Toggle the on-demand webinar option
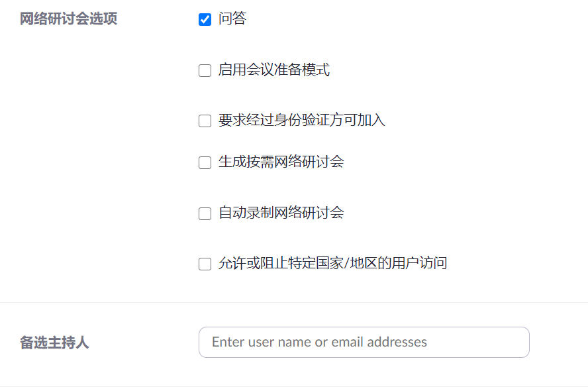Image resolution: width=588 pixels, height=387 pixels. 205,163
